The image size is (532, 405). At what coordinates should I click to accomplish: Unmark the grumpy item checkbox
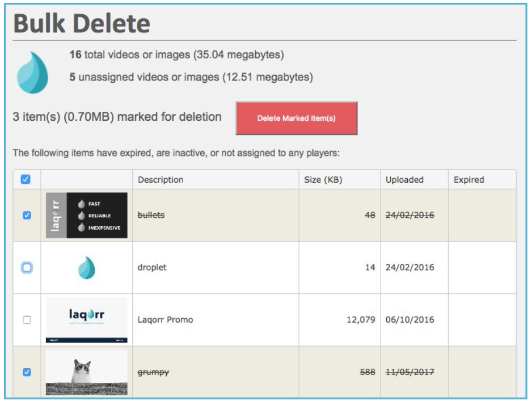(x=27, y=372)
